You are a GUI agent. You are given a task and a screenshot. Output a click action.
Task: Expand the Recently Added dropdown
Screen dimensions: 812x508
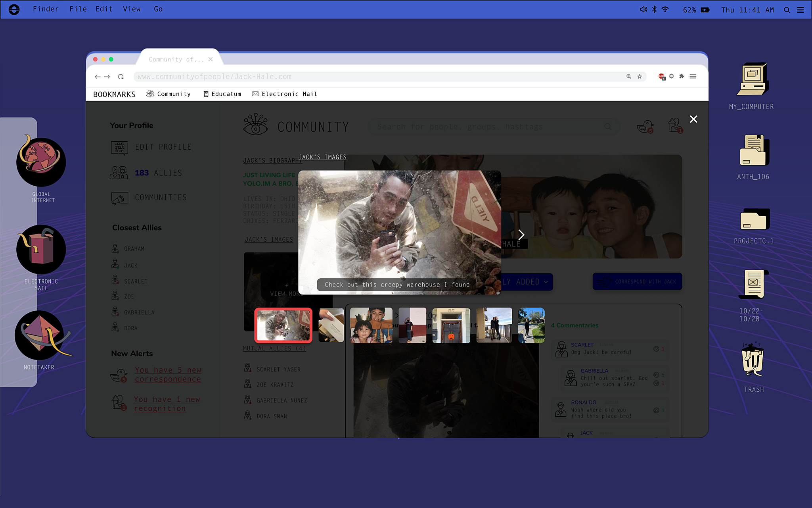tap(527, 282)
